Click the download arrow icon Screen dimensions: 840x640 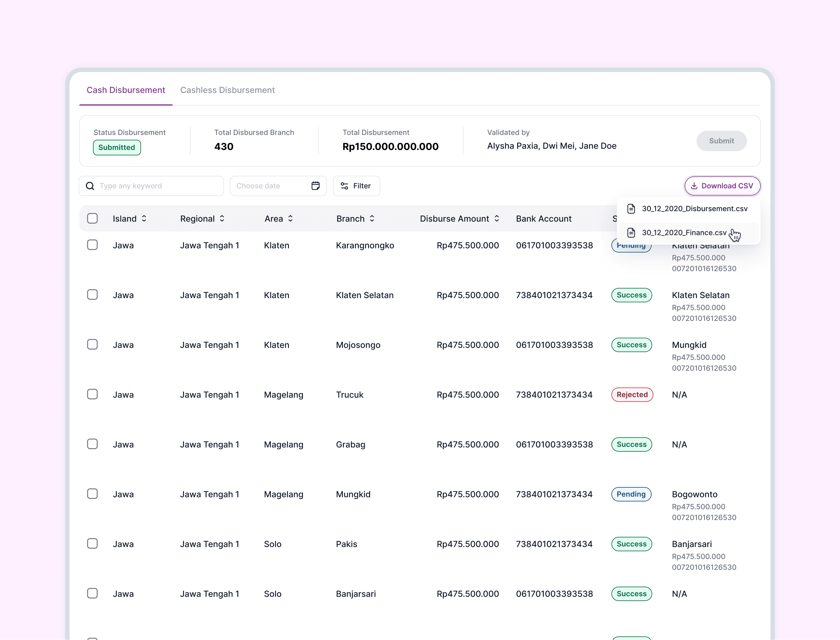pos(694,186)
